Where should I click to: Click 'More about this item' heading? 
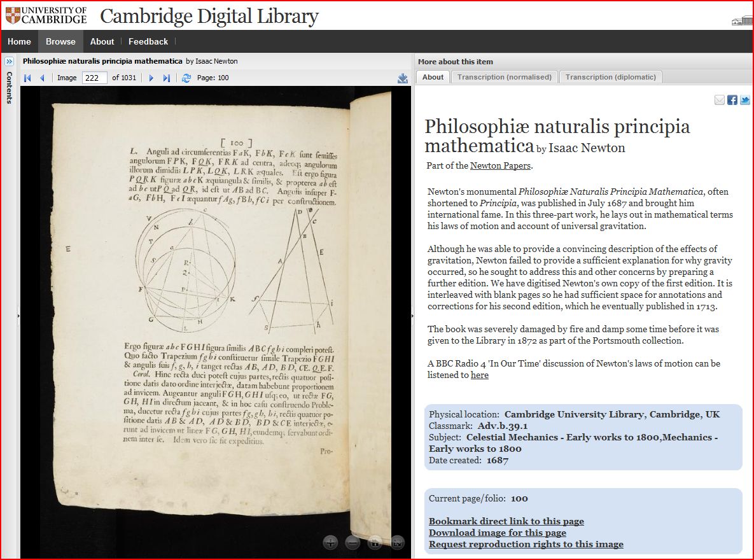pos(456,62)
